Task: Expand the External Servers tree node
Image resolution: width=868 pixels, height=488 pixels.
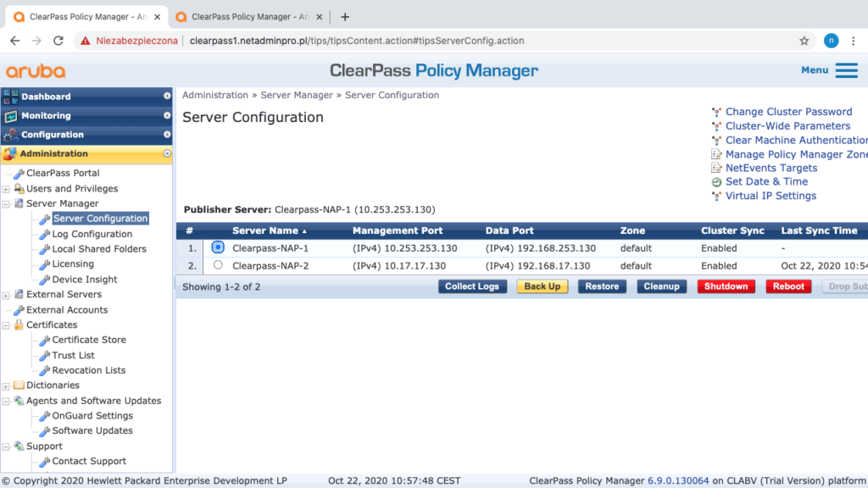Action: pos(7,295)
